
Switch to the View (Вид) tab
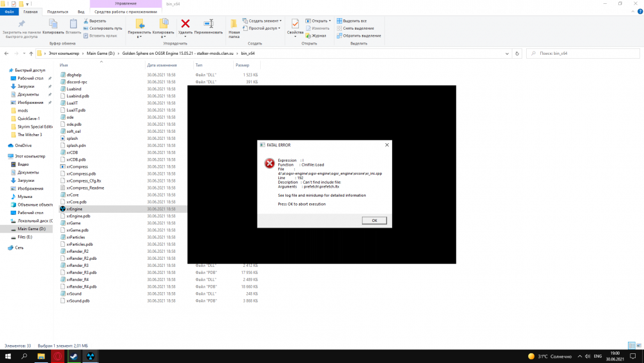[81, 12]
